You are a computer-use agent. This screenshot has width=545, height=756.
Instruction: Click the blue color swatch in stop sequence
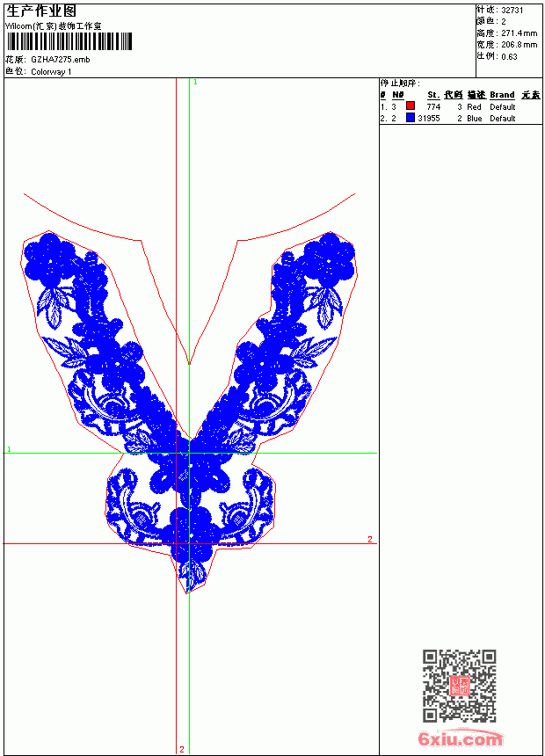point(411,117)
